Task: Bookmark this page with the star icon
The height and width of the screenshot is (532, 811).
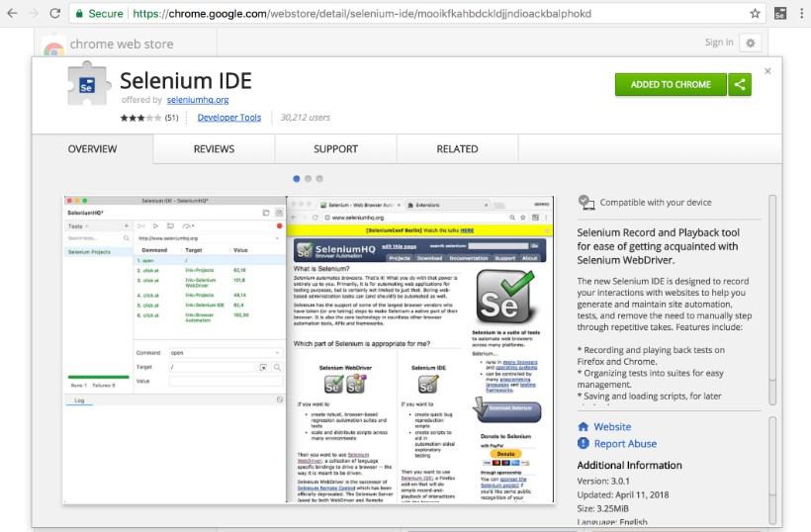Action: 756,14
